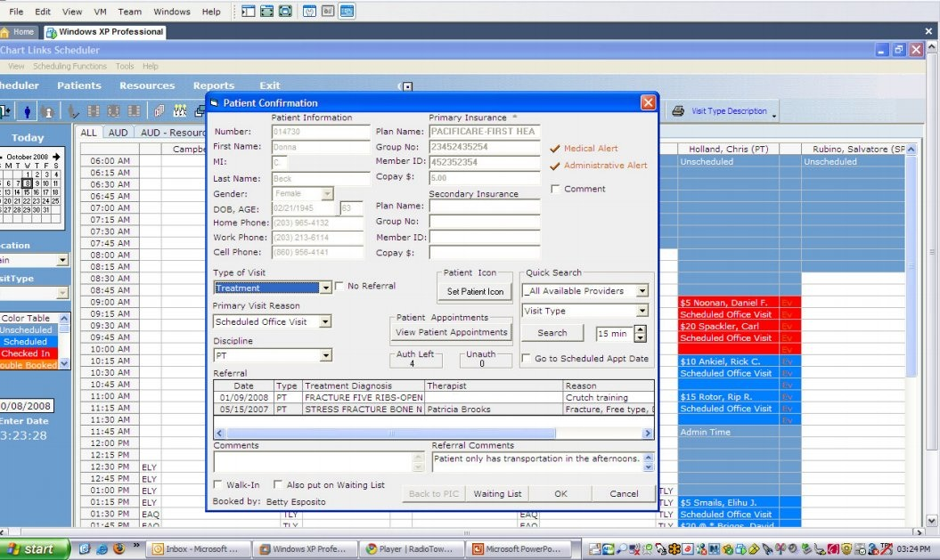Click OK in Patient Confirmation
This screenshot has width=940, height=560.
(560, 493)
